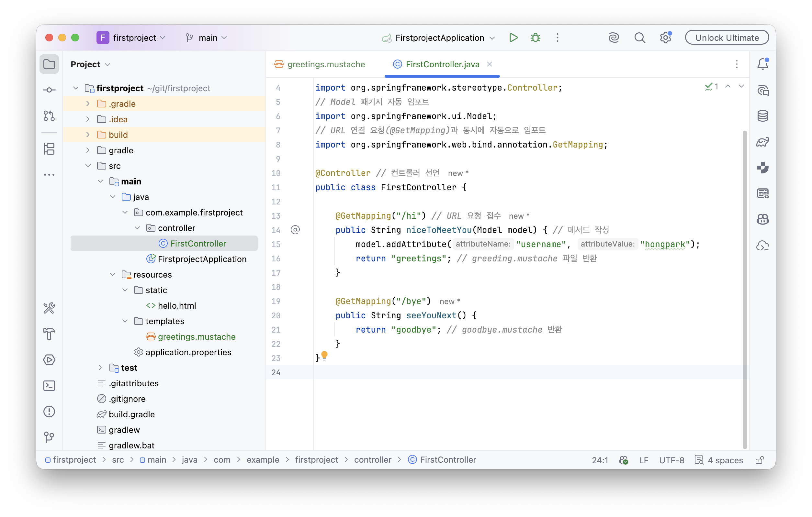Viewport: 812px width, 517px height.
Task: Open the FirstprojectApplication run configuration dropdown
Action: [439, 38]
